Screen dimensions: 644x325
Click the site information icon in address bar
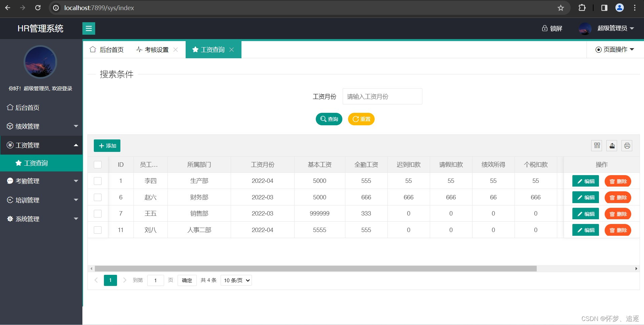[56, 8]
